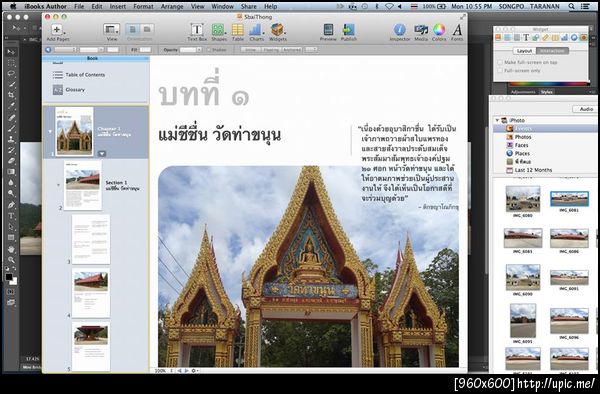Click the Audio button in Media
Screen dimensions: 600x394
point(585,109)
